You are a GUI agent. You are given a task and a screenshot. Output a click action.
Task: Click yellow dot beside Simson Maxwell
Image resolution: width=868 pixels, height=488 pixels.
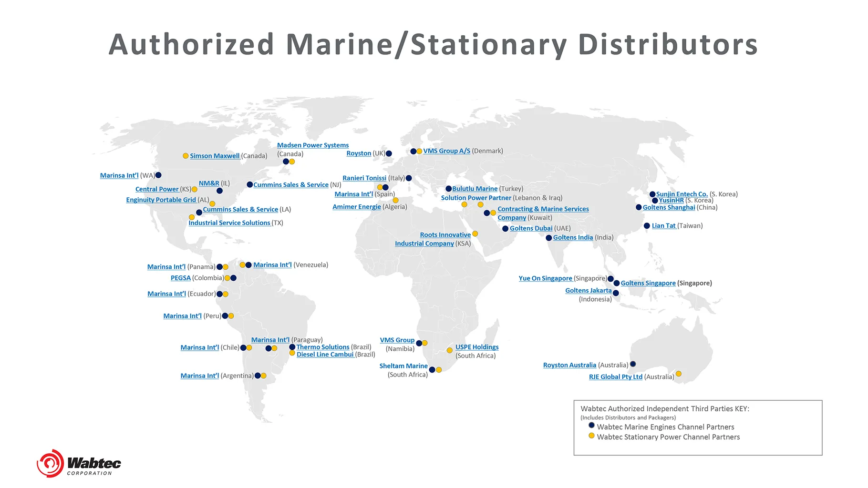point(186,156)
